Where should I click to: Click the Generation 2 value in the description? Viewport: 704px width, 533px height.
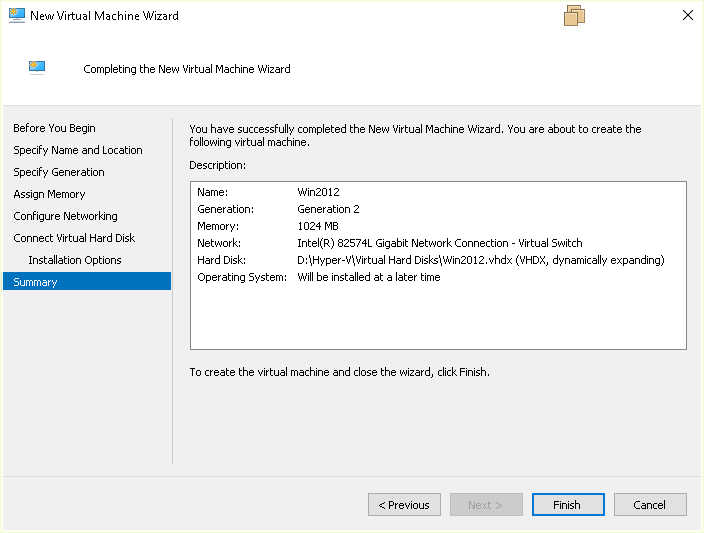328,209
